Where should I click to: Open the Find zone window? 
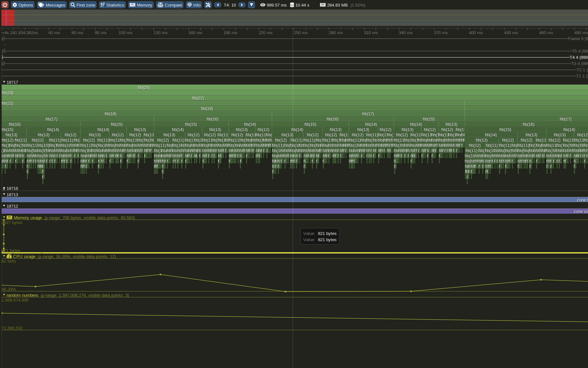tap(83, 5)
